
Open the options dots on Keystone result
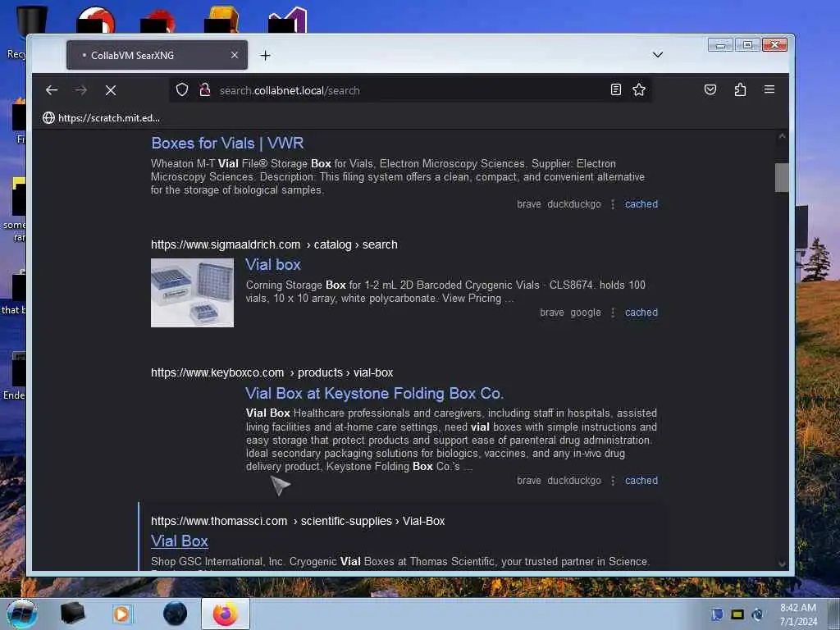(x=613, y=481)
